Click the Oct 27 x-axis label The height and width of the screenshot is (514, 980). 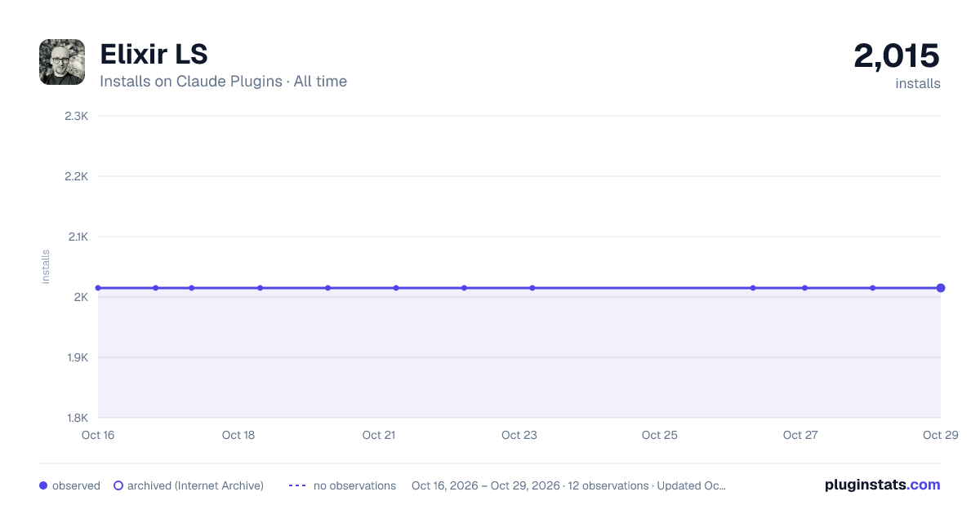coord(800,435)
